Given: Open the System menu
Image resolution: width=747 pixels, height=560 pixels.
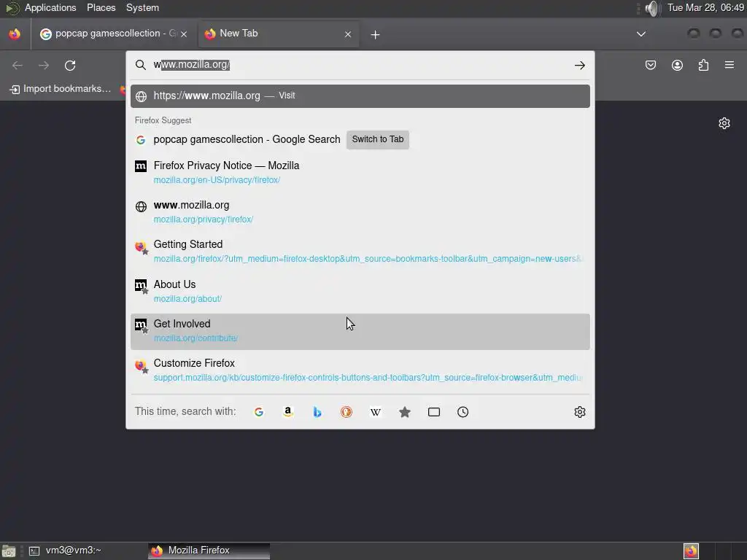Looking at the screenshot, I should [x=142, y=7].
